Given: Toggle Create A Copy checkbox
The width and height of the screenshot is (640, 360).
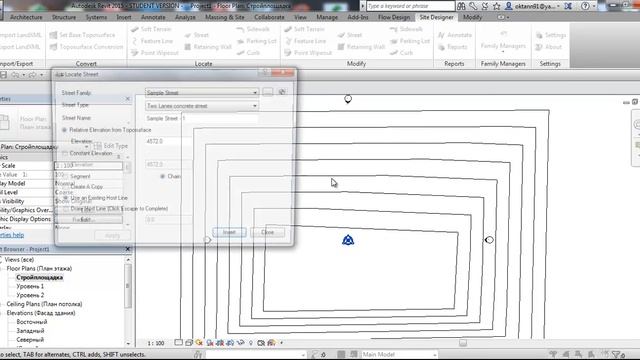Looking at the screenshot, I should pyautogui.click(x=65, y=187).
